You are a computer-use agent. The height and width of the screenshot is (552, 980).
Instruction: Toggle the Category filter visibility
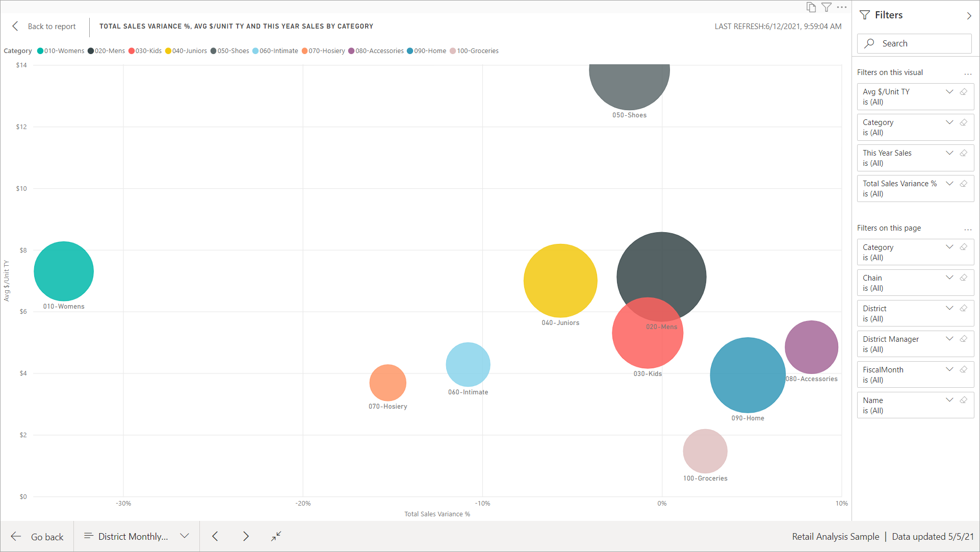(950, 122)
